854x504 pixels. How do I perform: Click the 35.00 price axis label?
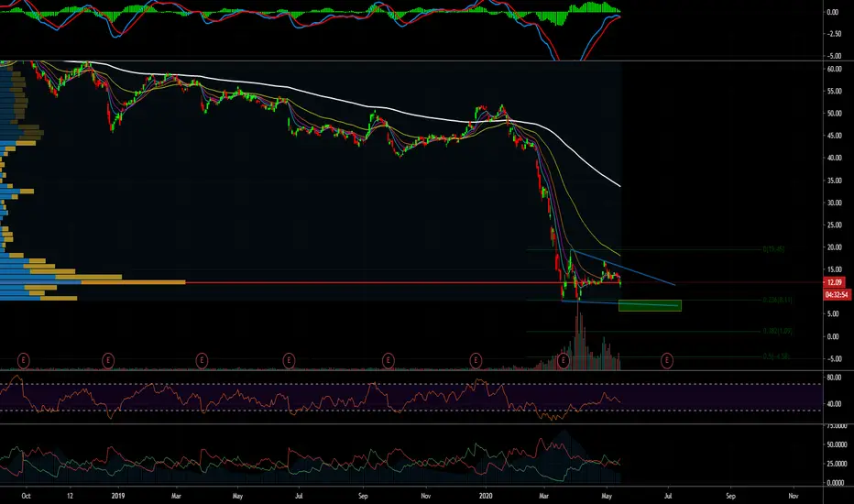point(835,181)
